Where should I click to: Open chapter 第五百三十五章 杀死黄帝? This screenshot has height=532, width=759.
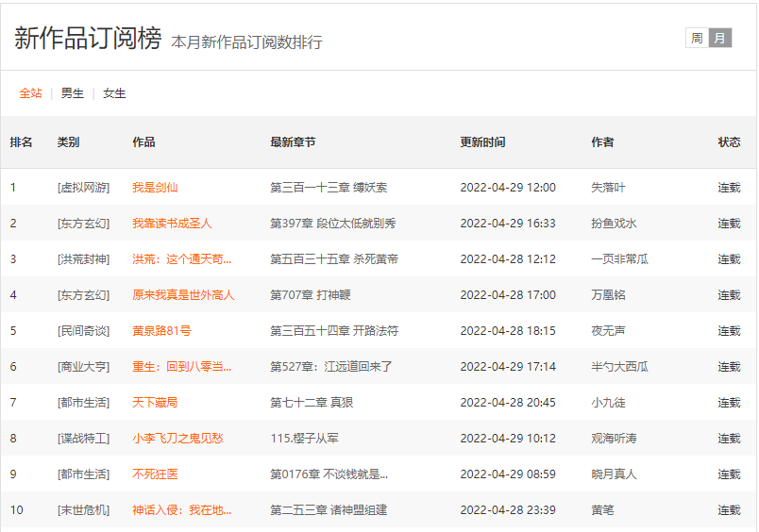click(x=334, y=258)
